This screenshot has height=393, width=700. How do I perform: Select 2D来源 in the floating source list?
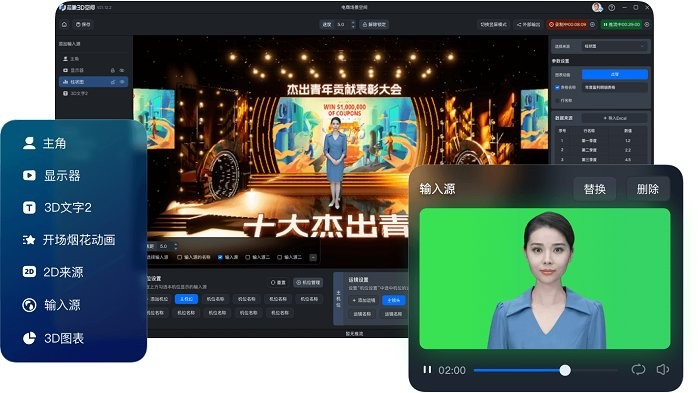53,272
